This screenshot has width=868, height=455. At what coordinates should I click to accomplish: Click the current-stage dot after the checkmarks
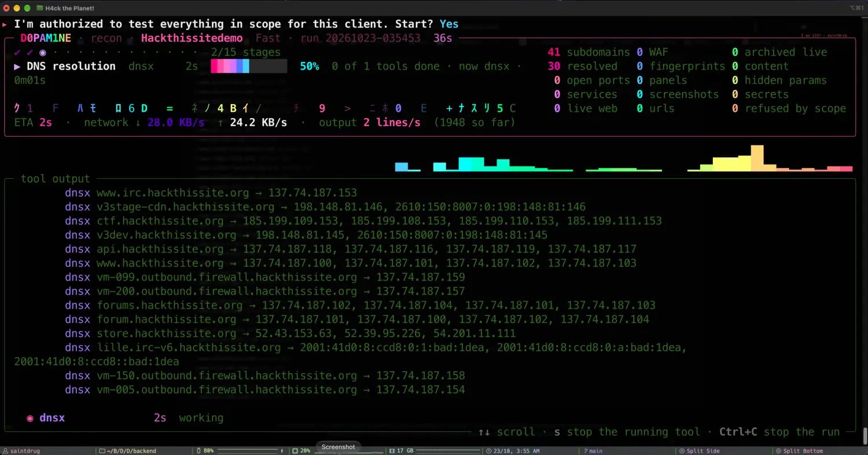pyautogui.click(x=42, y=53)
